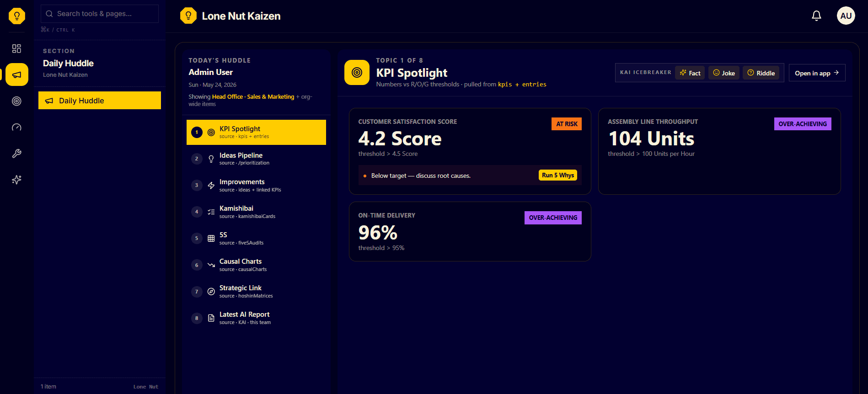868x394 pixels.
Task: Open notifications bell
Action: [816, 16]
